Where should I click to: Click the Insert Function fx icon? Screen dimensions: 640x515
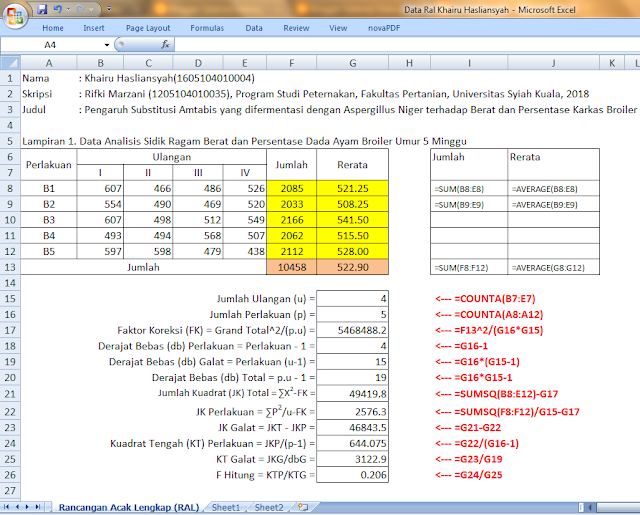tap(165, 44)
